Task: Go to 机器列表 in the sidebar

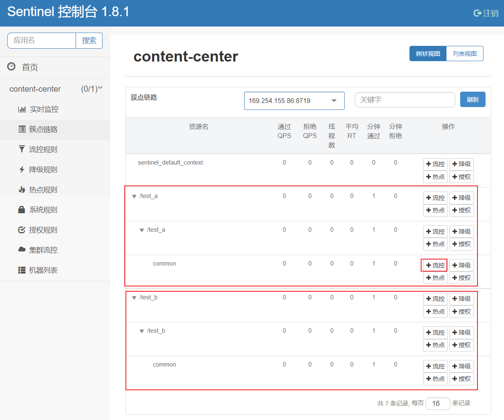Action: tap(43, 270)
